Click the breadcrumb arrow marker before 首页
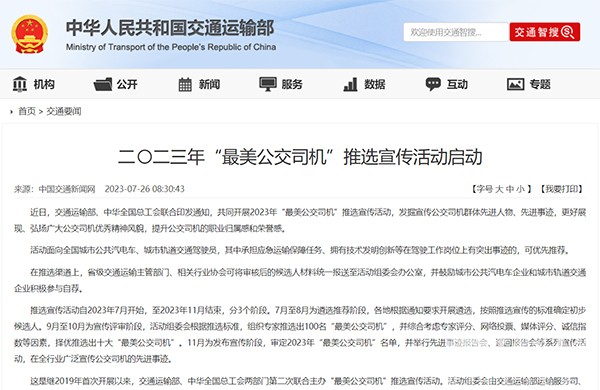The height and width of the screenshot is (390, 600). 11,112
